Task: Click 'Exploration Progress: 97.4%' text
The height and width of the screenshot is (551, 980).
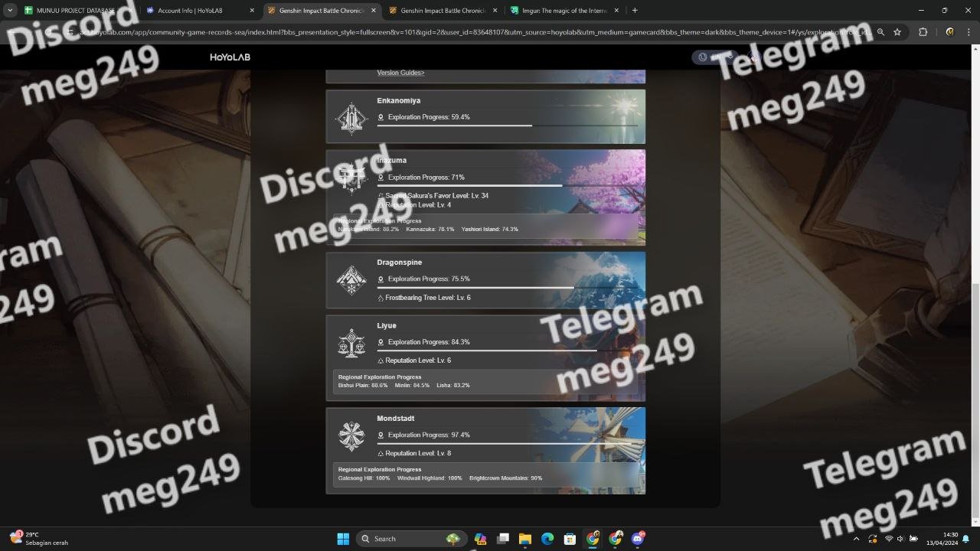Action: coord(429,435)
